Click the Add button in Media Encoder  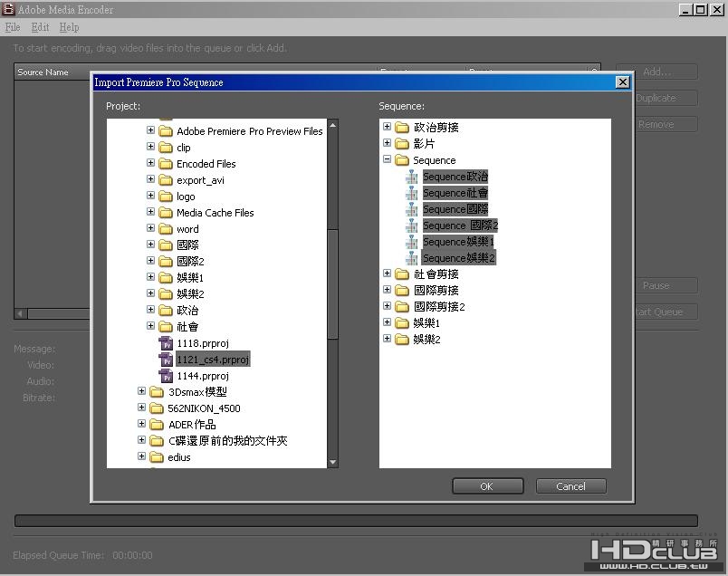pyautogui.click(x=656, y=72)
